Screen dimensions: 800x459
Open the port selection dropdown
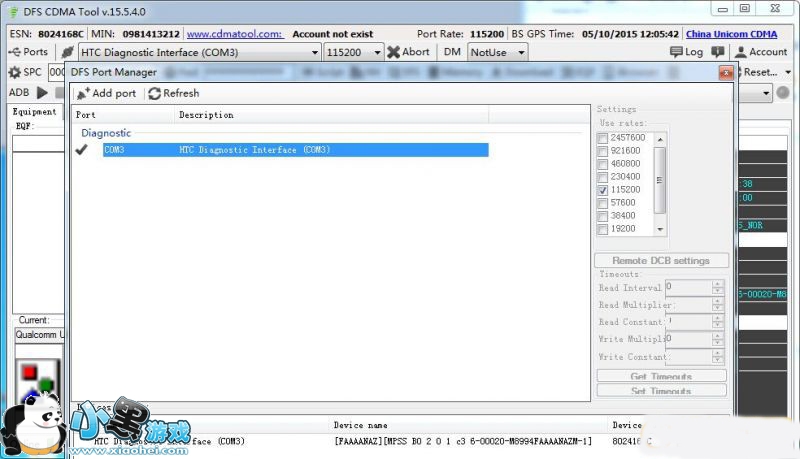(x=315, y=53)
